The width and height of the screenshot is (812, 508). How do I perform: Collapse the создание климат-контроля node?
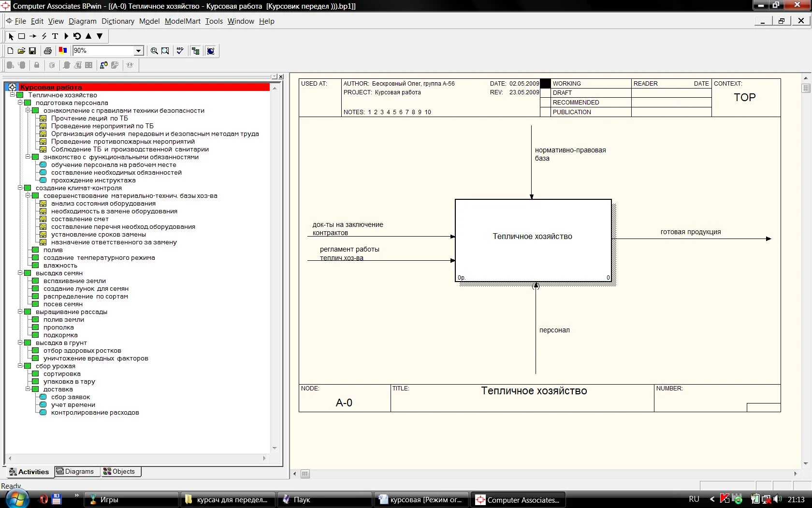(x=20, y=188)
